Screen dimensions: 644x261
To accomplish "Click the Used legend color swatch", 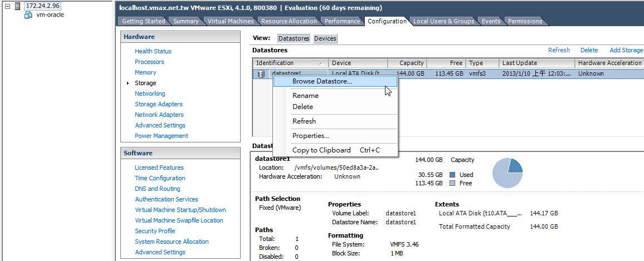I will click(452, 175).
